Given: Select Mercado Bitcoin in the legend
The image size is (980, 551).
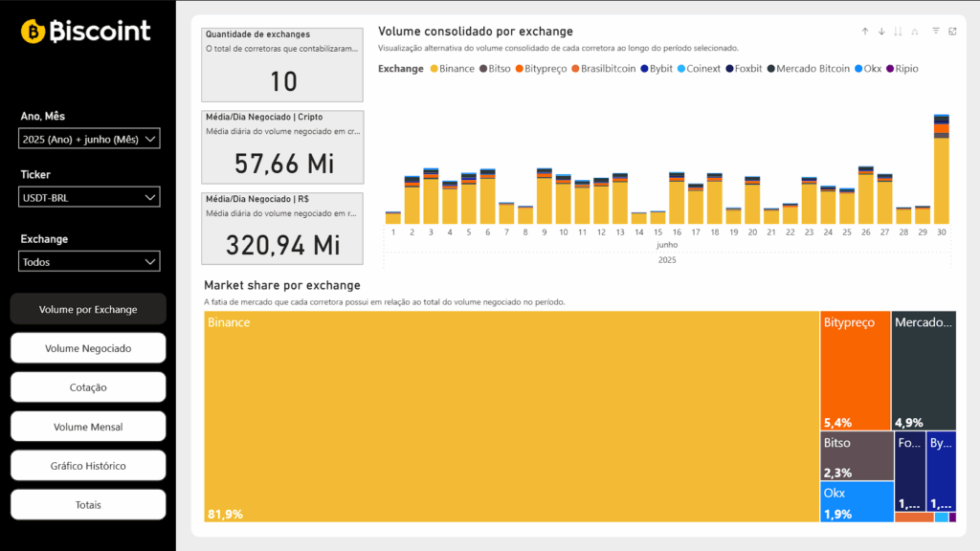Looking at the screenshot, I should [808, 69].
